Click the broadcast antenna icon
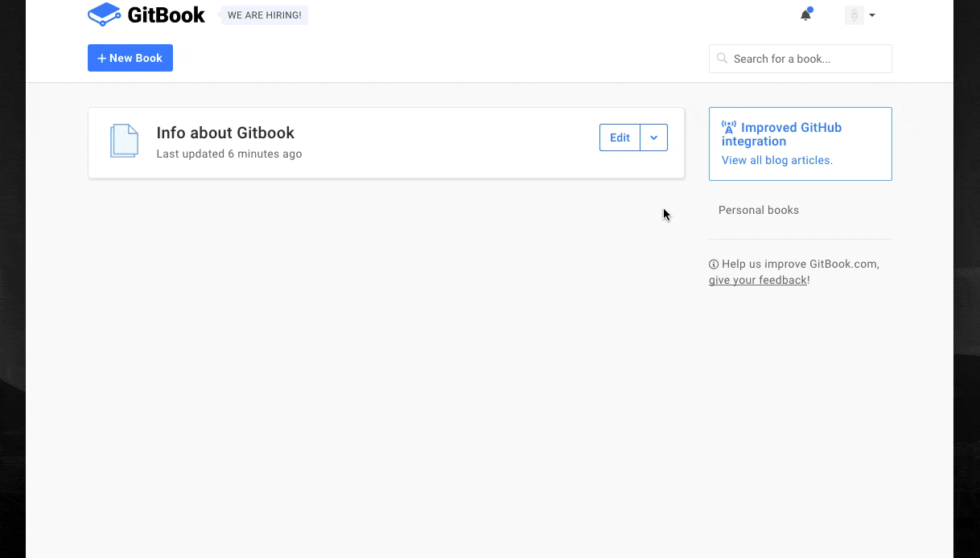Image resolution: width=980 pixels, height=558 pixels. (x=729, y=128)
